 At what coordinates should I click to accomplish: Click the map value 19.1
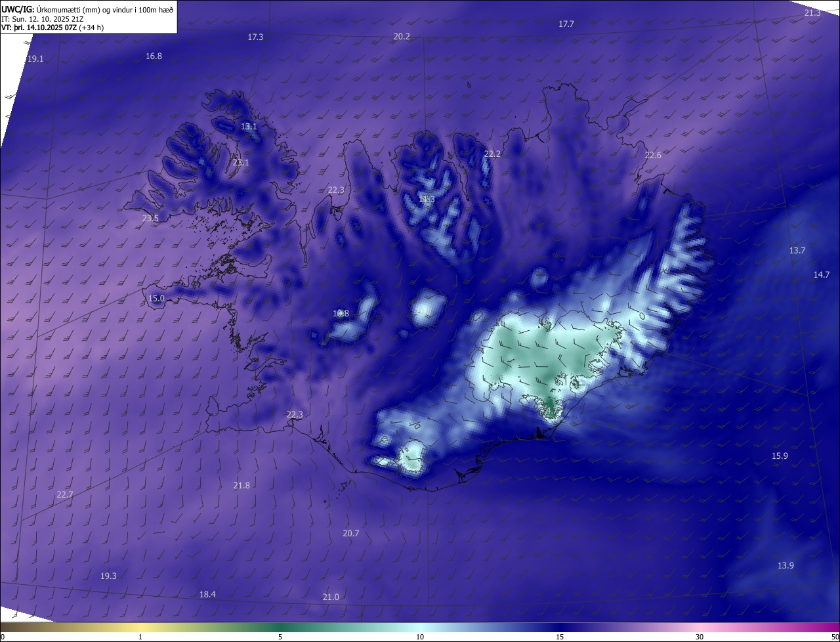(x=35, y=59)
